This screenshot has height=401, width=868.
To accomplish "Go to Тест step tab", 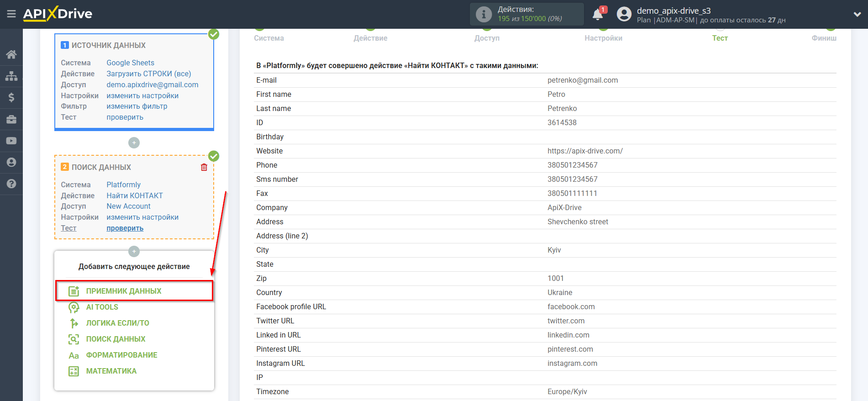I will coord(720,38).
